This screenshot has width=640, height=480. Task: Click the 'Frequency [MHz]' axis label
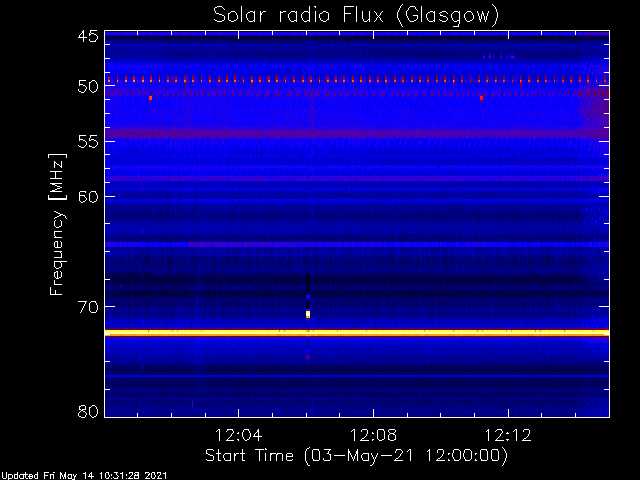pyautogui.click(x=57, y=224)
